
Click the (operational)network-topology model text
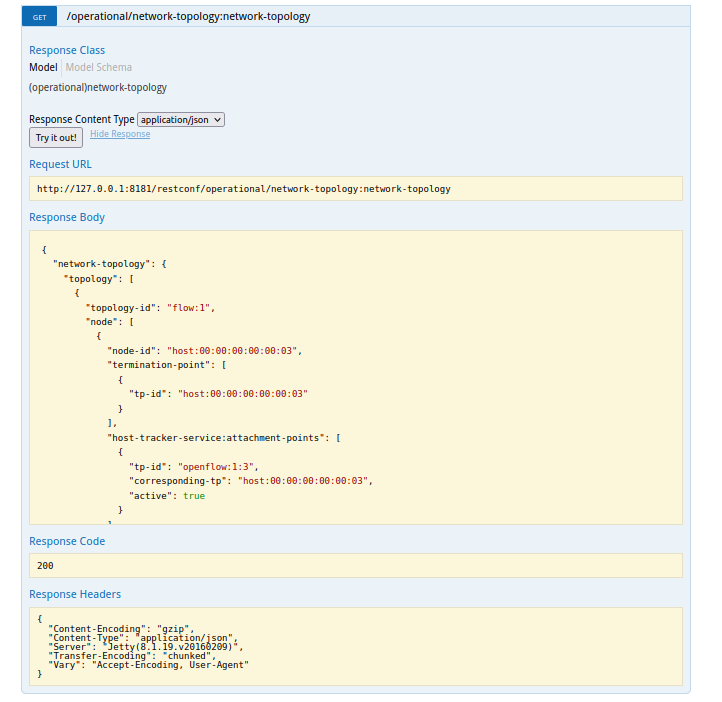(98, 87)
